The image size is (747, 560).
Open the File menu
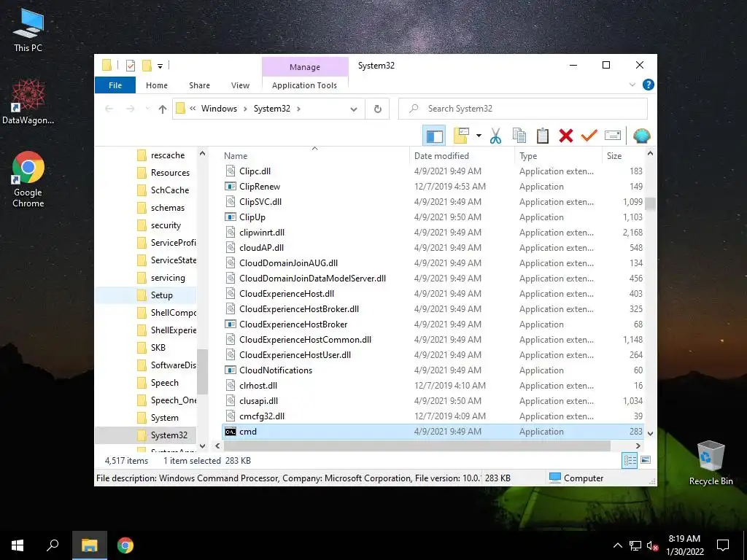[x=115, y=85]
